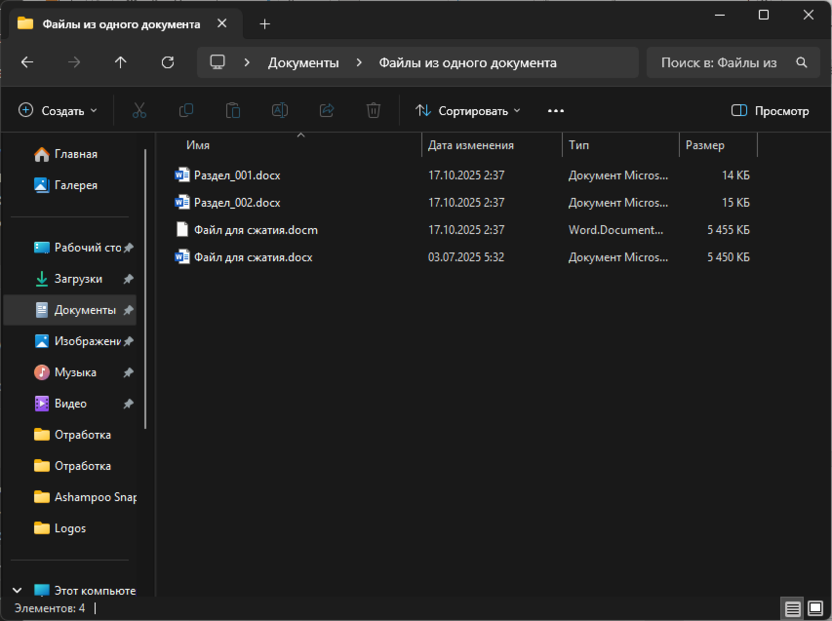Switch to details list view layout

pos(792,608)
